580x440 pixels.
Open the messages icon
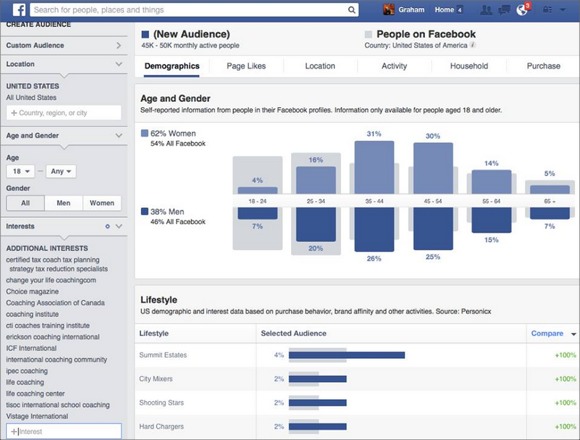(x=504, y=10)
